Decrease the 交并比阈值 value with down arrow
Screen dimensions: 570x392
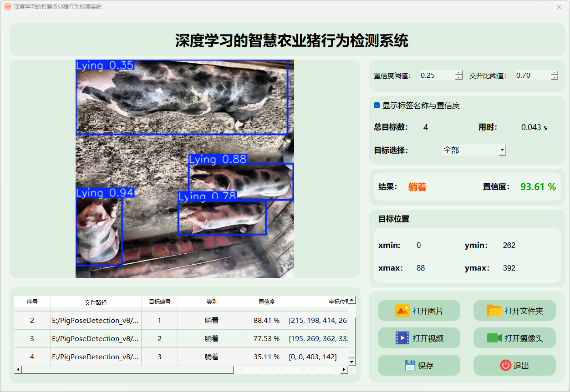(554, 78)
